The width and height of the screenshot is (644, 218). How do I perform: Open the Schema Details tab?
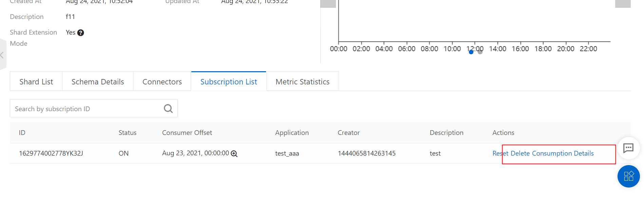(98, 82)
